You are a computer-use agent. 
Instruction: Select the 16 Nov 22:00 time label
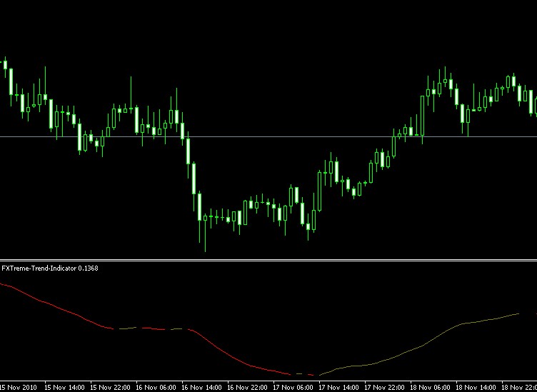pyautogui.click(x=247, y=388)
